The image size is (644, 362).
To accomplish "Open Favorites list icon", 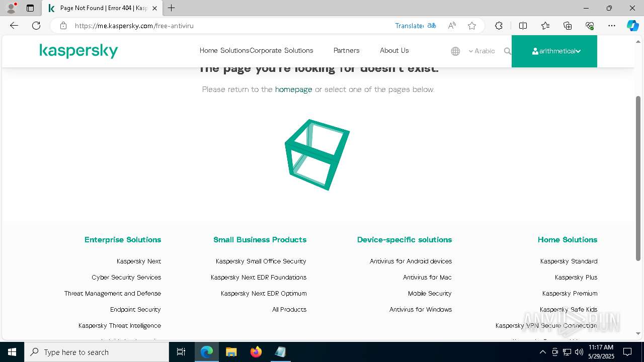I will (x=545, y=26).
